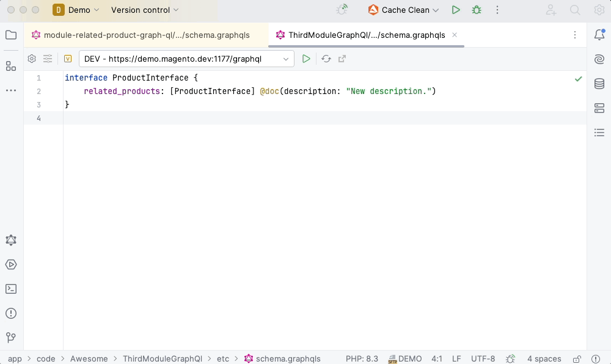Open the GraphQL tool window
The image size is (611, 364).
click(x=11, y=240)
